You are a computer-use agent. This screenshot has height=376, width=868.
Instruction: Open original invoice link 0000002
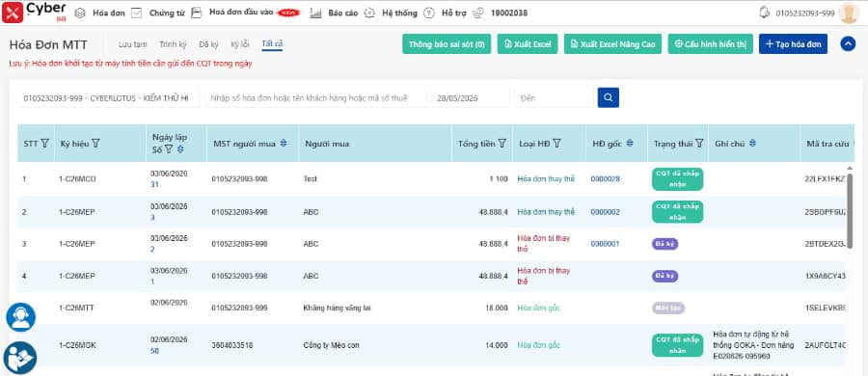tap(605, 212)
